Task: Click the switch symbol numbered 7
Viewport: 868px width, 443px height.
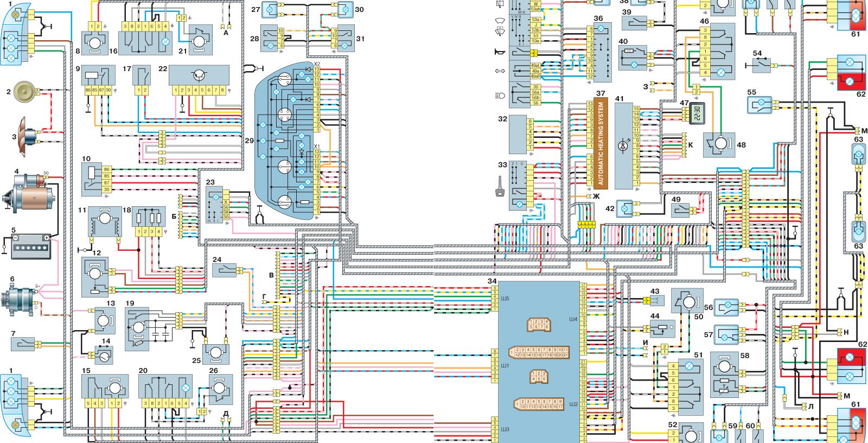Action: point(23,344)
